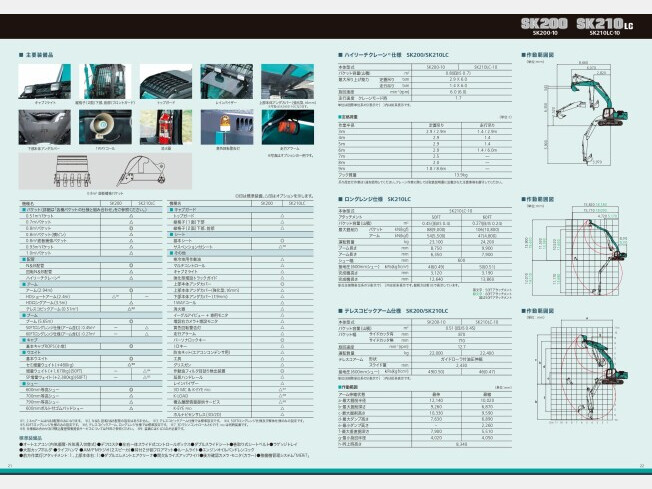Viewport: 652px width, 489px height.
Task: Click the red fire extinguisher photo
Action: [165, 124]
